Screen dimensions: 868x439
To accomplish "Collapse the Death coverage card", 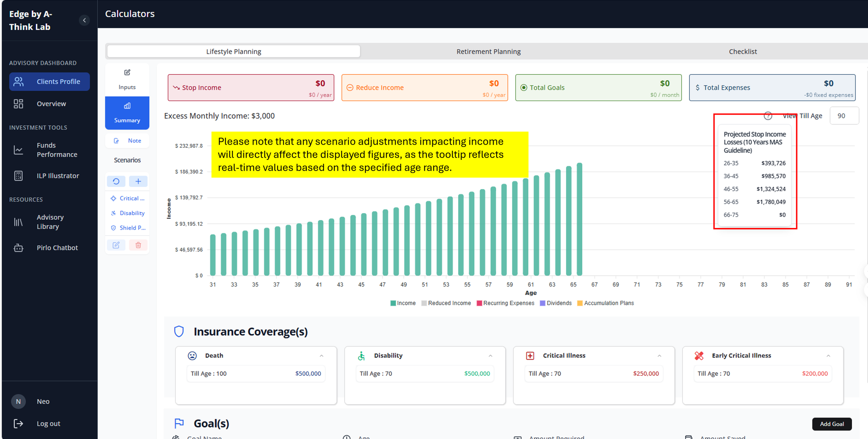I will pos(322,356).
